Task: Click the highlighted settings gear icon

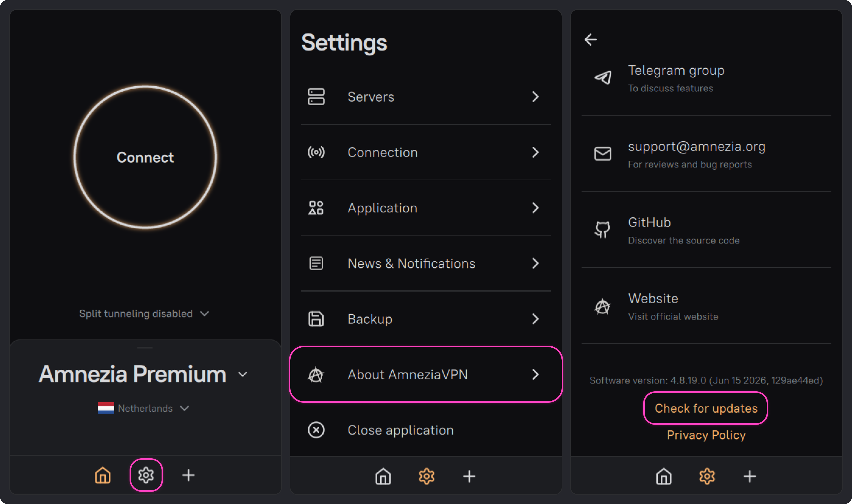Action: point(146,475)
